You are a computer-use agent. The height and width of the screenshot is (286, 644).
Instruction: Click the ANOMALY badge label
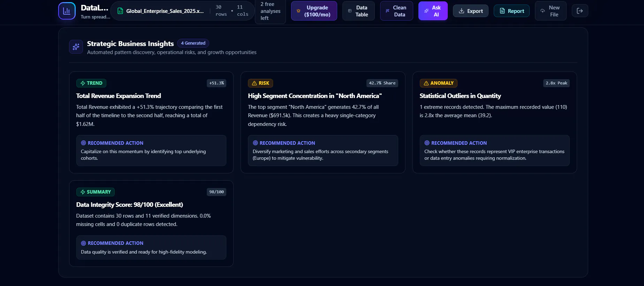click(442, 83)
